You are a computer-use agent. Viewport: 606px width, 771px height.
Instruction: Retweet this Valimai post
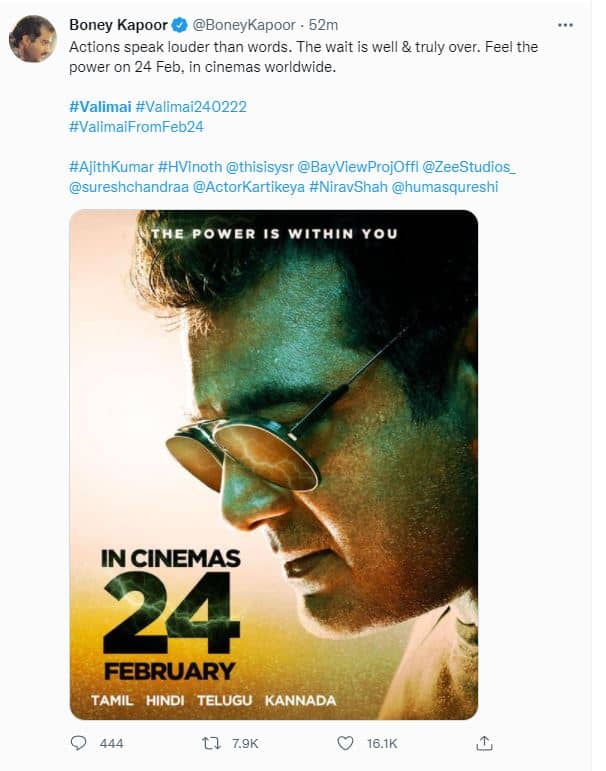[x=212, y=743]
